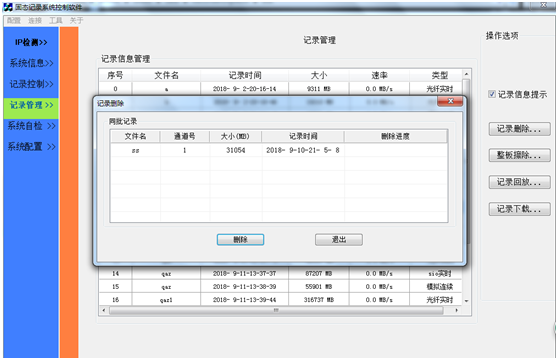The image size is (558, 360).
Task: Click the 速率 column header in the main table
Action: click(x=379, y=75)
